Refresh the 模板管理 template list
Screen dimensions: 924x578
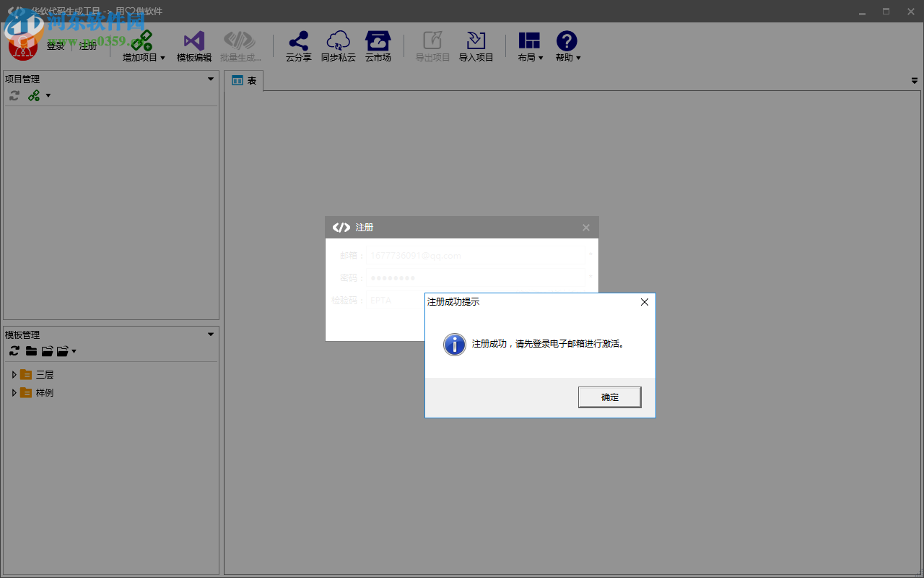pyautogui.click(x=14, y=351)
